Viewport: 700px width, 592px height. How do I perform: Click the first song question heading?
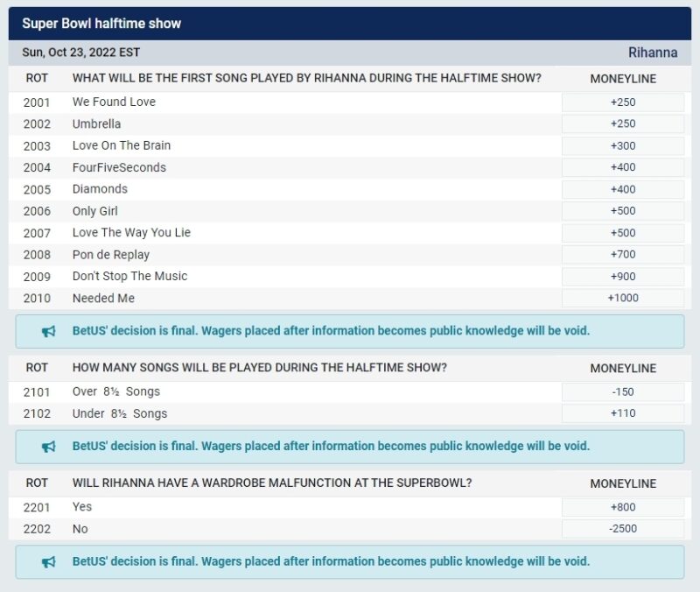[306, 78]
